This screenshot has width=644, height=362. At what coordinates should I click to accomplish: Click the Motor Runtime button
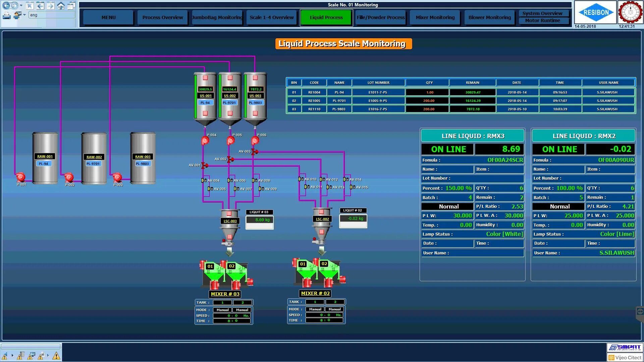click(542, 20)
